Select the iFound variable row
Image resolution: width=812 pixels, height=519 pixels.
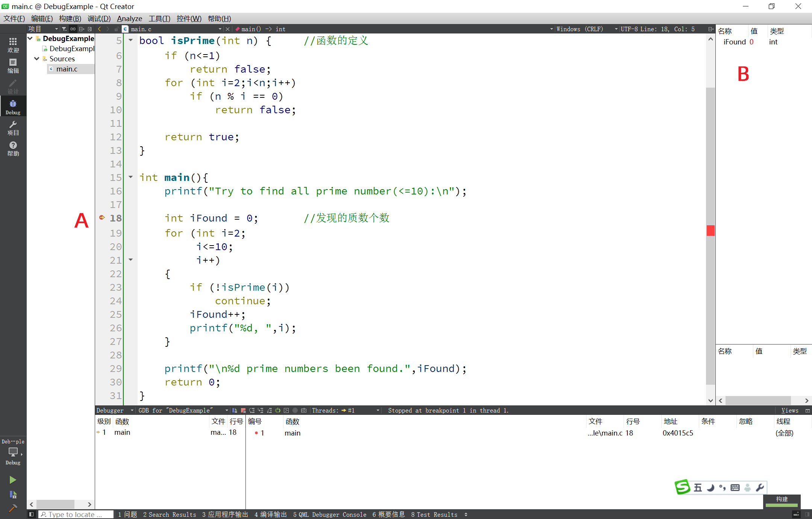763,42
